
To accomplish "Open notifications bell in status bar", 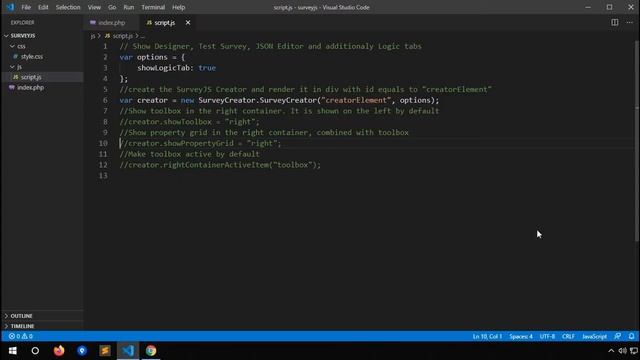I will [631, 336].
